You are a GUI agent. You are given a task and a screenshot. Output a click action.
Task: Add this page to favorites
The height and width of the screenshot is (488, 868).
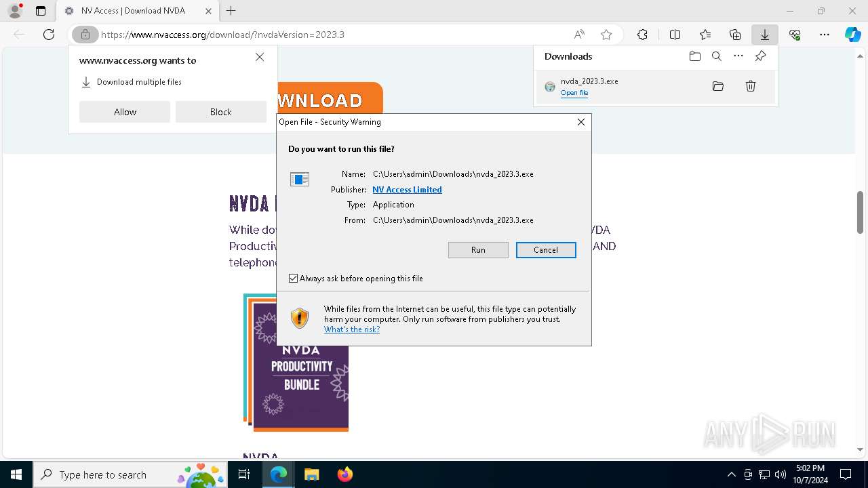coord(606,35)
